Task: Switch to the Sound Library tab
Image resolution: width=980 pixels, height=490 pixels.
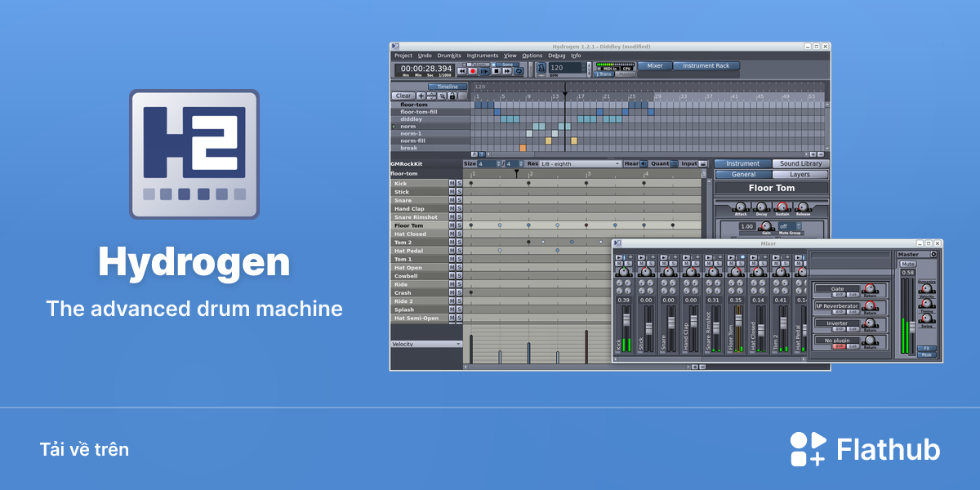Action: (x=800, y=163)
